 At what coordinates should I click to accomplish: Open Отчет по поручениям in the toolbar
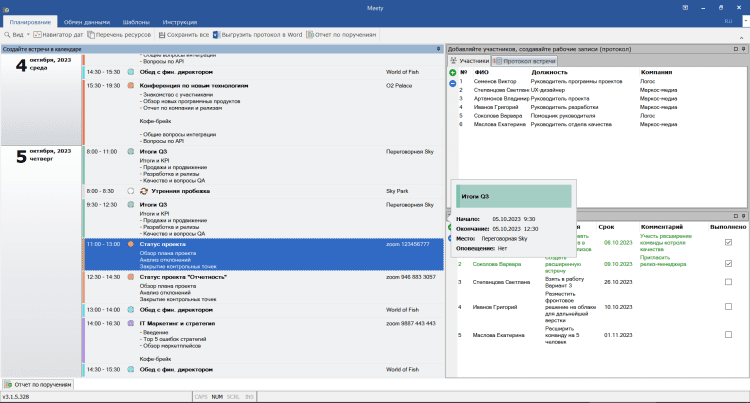coord(342,34)
